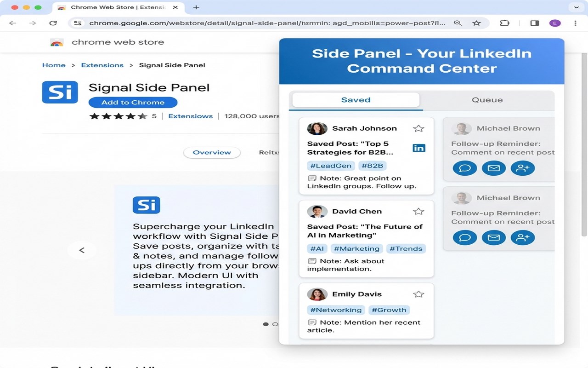
Task: Open the Extensiows category link
Action: click(x=191, y=116)
